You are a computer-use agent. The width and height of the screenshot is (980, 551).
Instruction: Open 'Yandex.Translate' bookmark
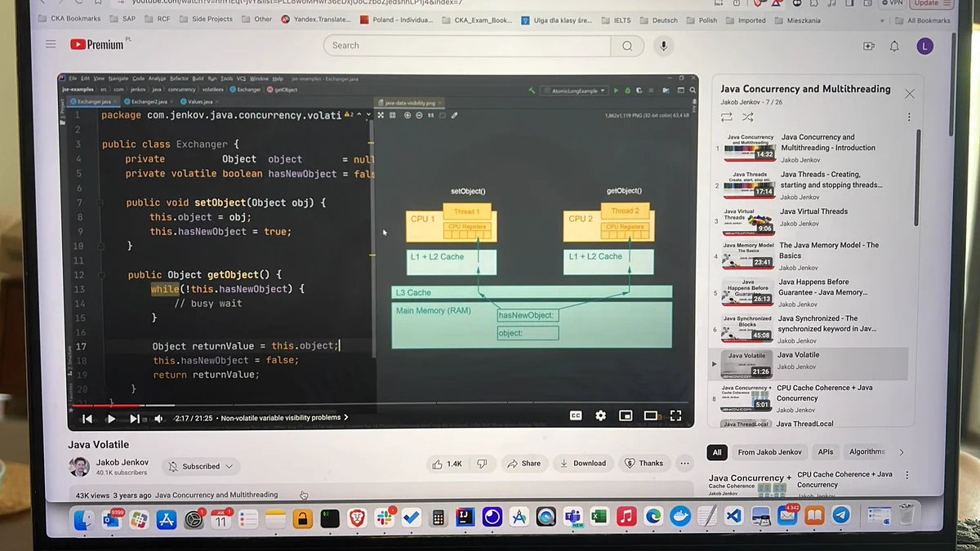point(316,19)
